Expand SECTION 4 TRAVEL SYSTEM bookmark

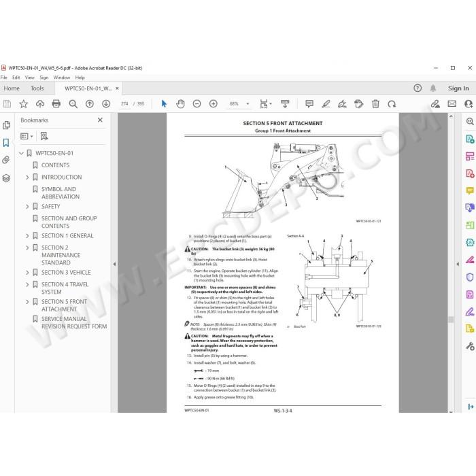tap(27, 284)
